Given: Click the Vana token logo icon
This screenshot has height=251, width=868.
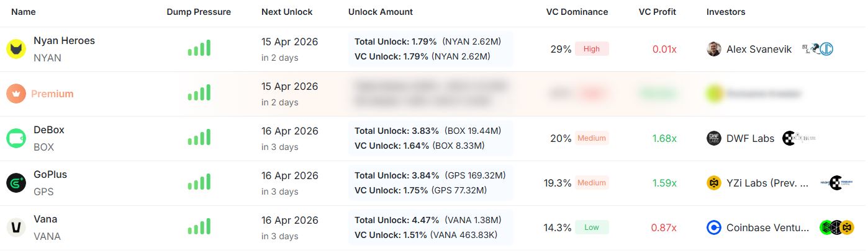Looking at the screenshot, I should point(16,227).
